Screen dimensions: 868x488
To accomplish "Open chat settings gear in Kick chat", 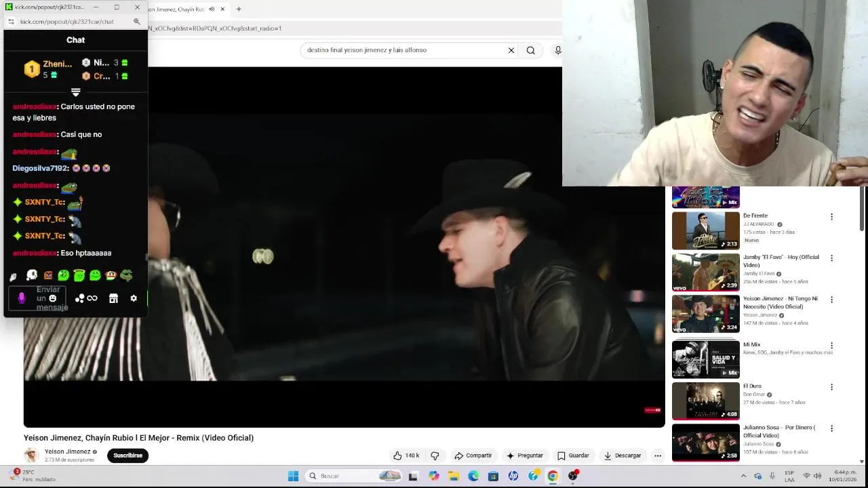I will tap(134, 298).
